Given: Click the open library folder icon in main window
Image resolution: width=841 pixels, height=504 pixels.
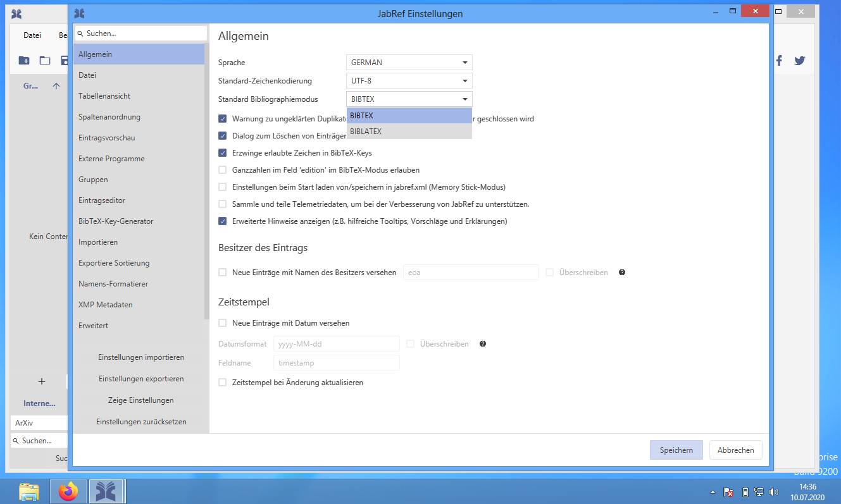Looking at the screenshot, I should [45, 61].
